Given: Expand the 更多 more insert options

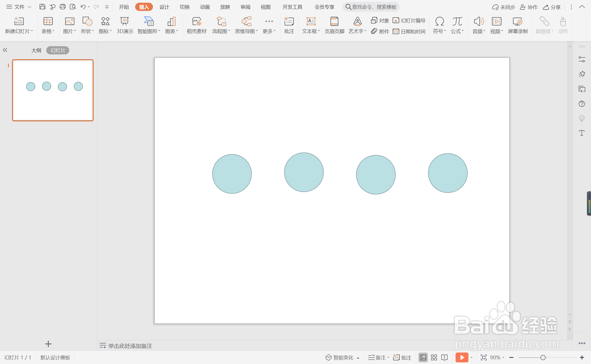Looking at the screenshot, I should (269, 25).
